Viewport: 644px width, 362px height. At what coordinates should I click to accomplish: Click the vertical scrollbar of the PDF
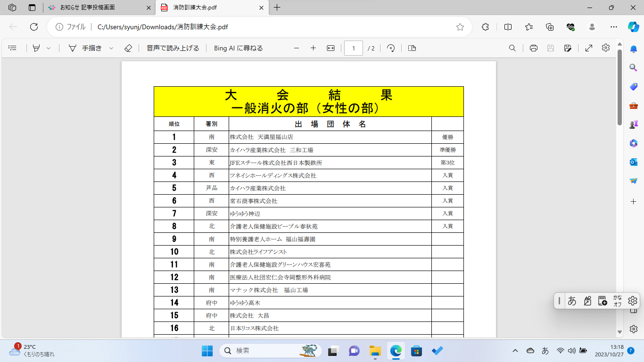click(619, 88)
